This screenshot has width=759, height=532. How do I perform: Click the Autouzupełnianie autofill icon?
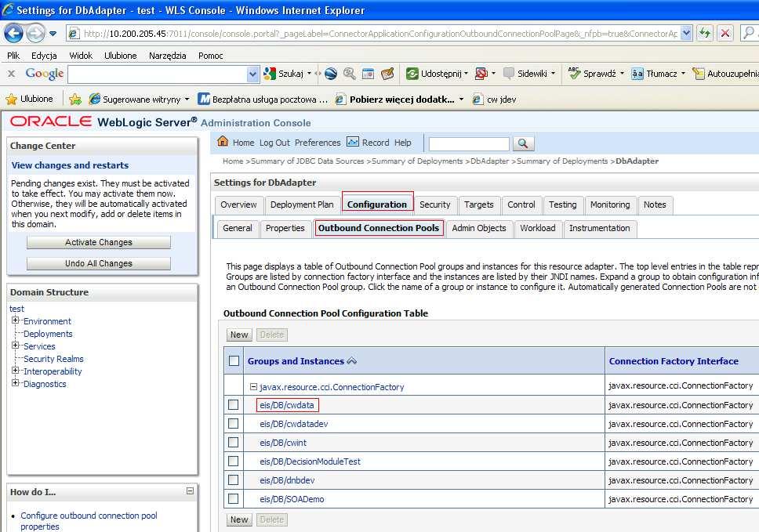coord(698,74)
